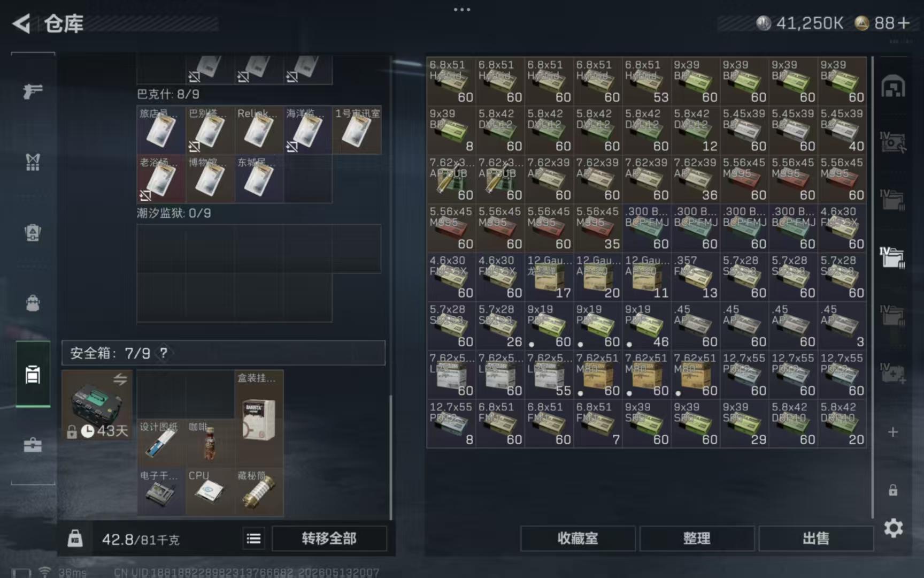Select the 7.62x5 LPS stack of 55
924x578 pixels.
pos(549,375)
